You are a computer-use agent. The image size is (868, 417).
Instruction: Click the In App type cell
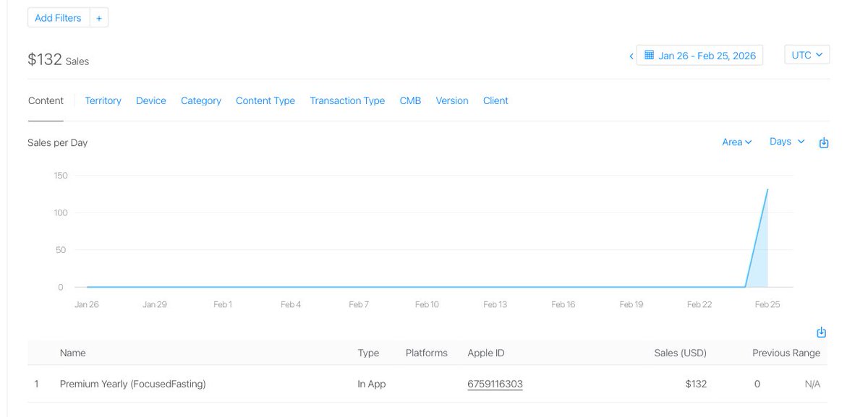[372, 384]
